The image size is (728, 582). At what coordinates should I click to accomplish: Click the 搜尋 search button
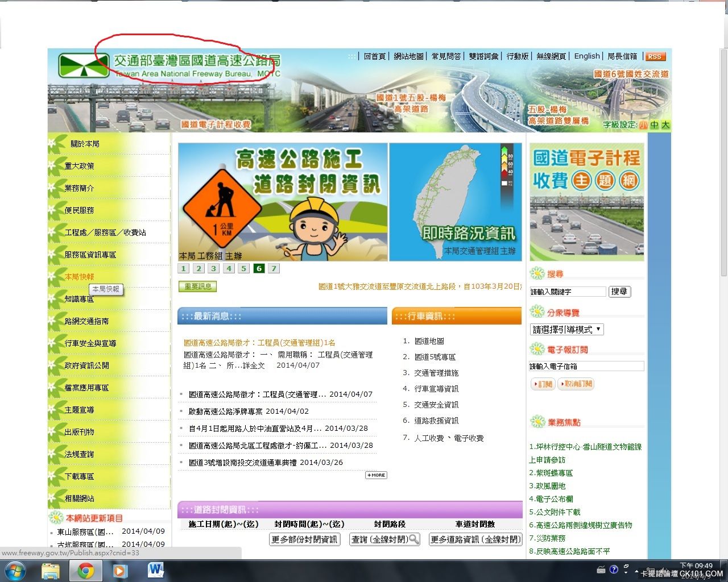tap(619, 292)
